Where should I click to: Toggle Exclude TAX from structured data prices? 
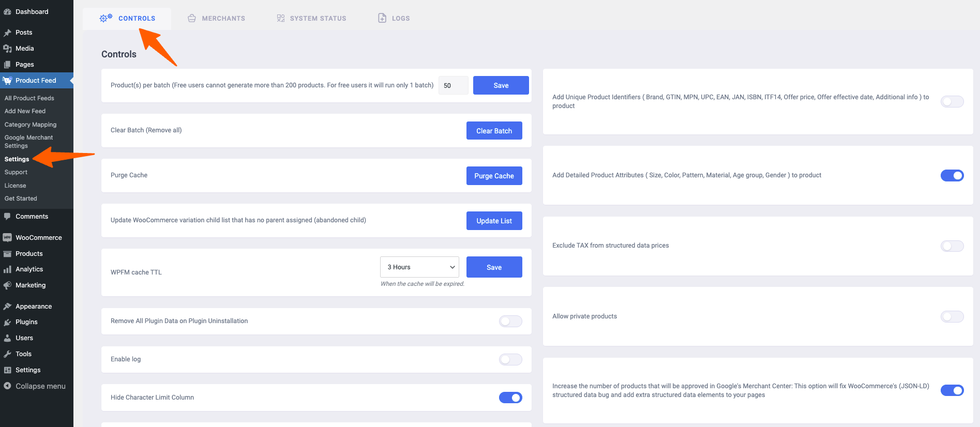click(952, 246)
